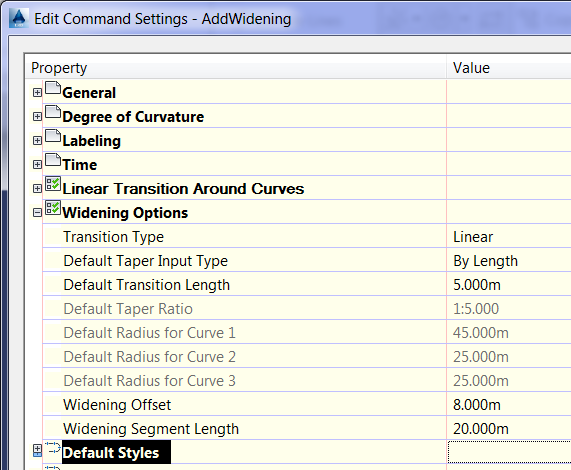Click the Edit Command Settings - AddWidening title
This screenshot has height=470, width=571.
pos(162,19)
